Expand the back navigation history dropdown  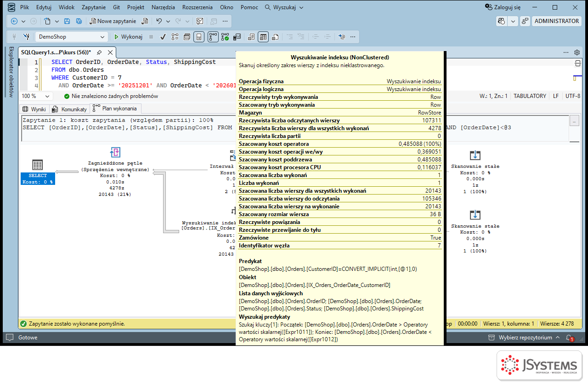point(24,21)
